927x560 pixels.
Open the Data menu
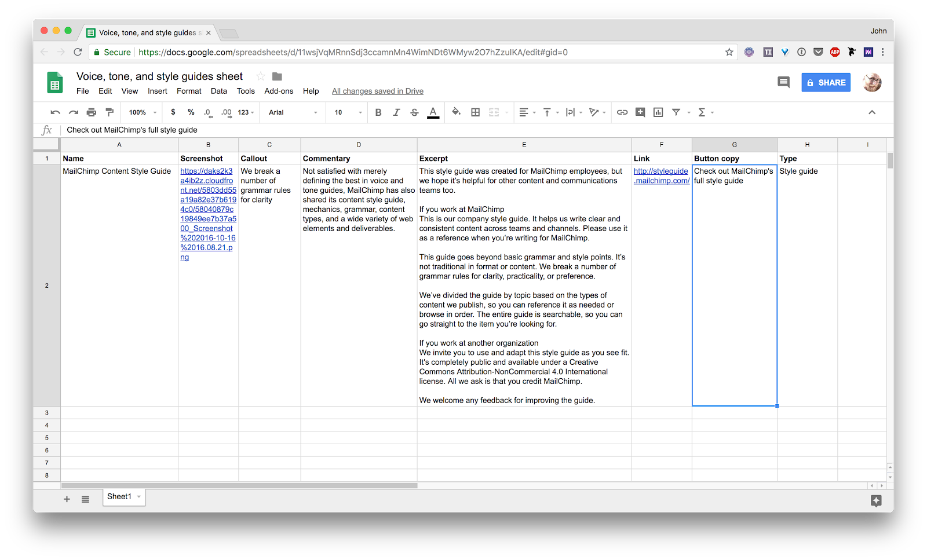pyautogui.click(x=219, y=91)
